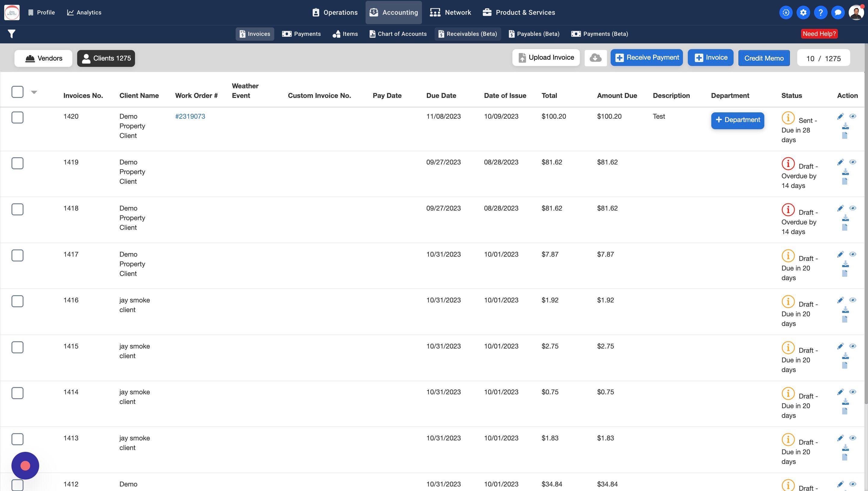Download invoice 1419 using the download icon
Screen dimensions: 868x491
pyautogui.click(x=845, y=172)
